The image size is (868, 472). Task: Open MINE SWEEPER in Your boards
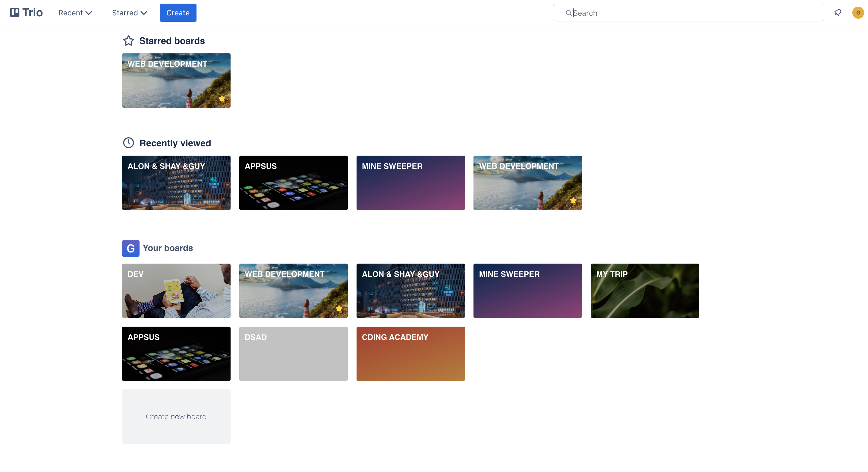pyautogui.click(x=528, y=291)
